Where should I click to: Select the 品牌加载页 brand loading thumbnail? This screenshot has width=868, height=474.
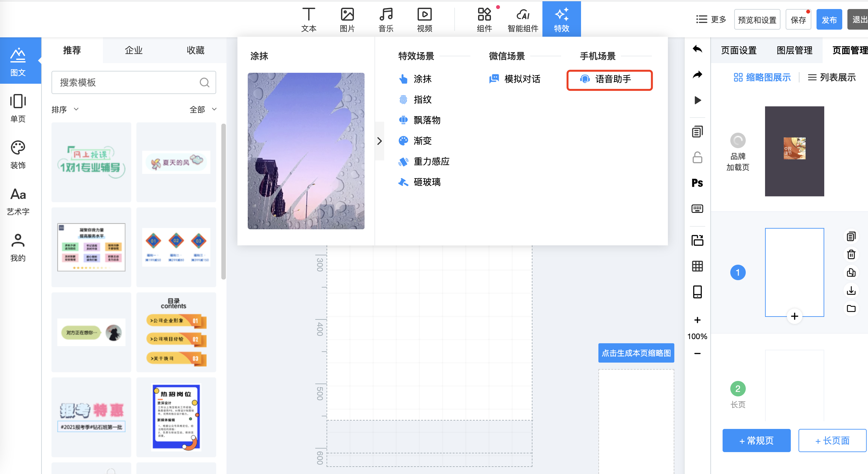pyautogui.click(x=794, y=151)
